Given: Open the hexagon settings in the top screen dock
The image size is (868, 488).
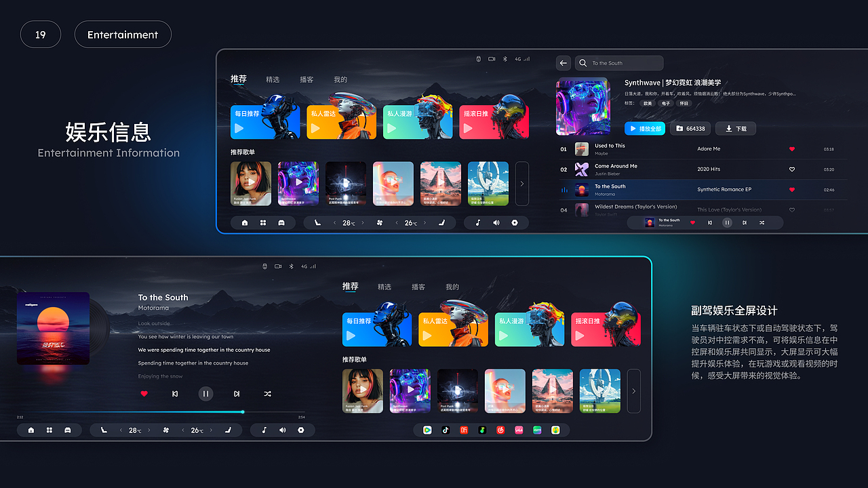Looking at the screenshot, I should [515, 222].
